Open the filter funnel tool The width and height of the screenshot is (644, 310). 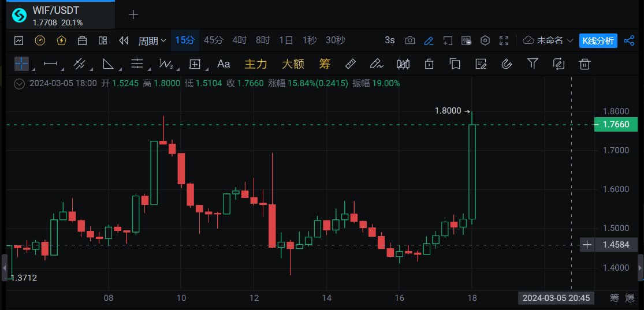tap(533, 64)
